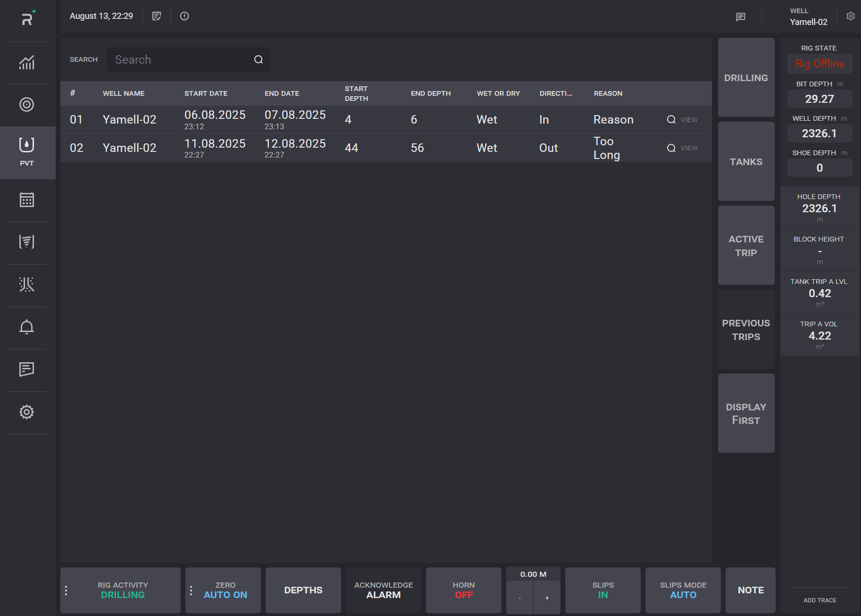Image resolution: width=861 pixels, height=616 pixels.
Task: Toggle Slips IN state
Action: (x=602, y=590)
